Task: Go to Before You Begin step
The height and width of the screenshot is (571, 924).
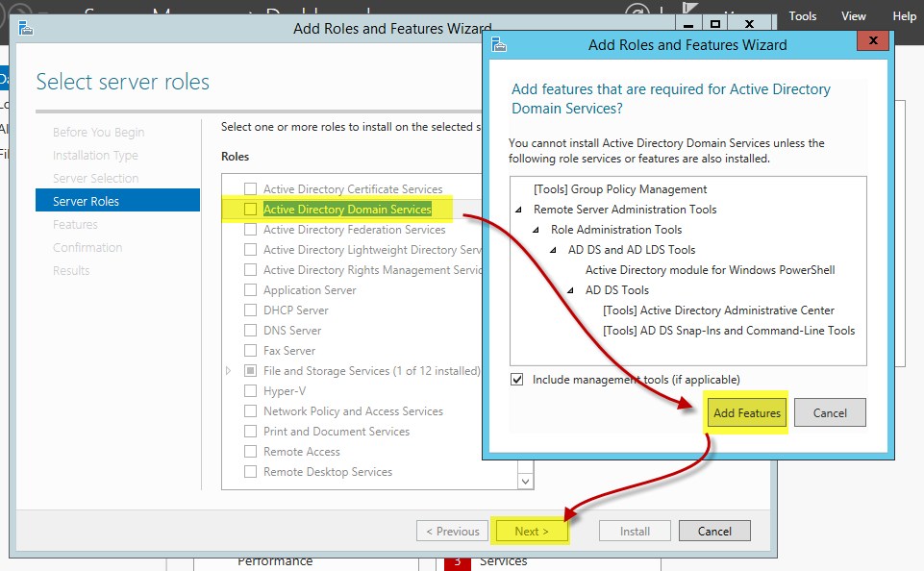Action: click(98, 132)
